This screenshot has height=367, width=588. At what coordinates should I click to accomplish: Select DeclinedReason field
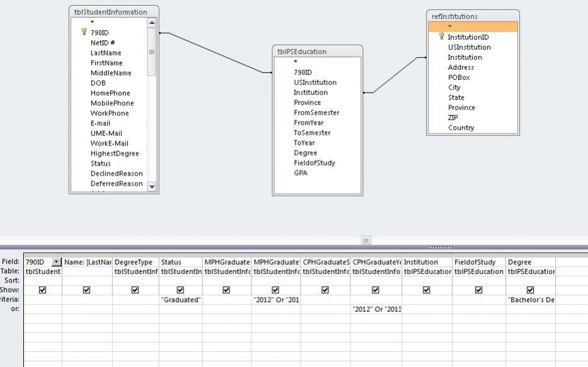117,173
